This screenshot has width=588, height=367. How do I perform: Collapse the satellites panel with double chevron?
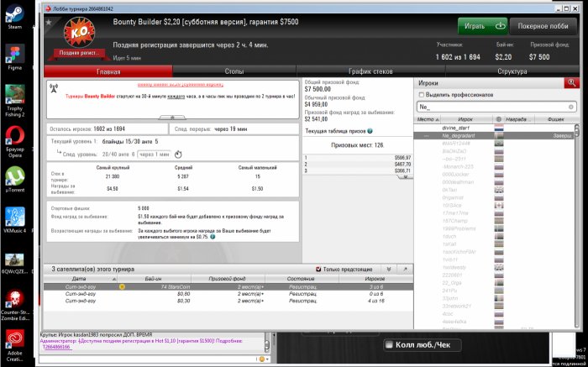tap(389, 269)
